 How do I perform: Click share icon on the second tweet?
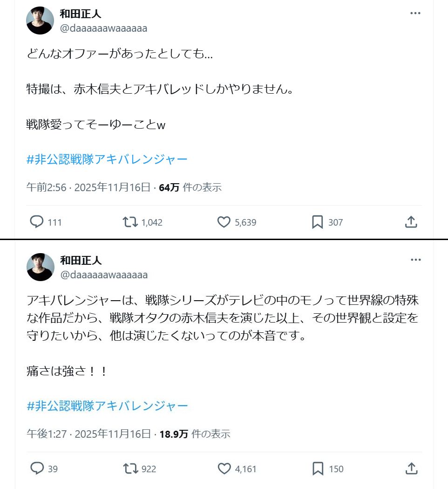(x=411, y=468)
